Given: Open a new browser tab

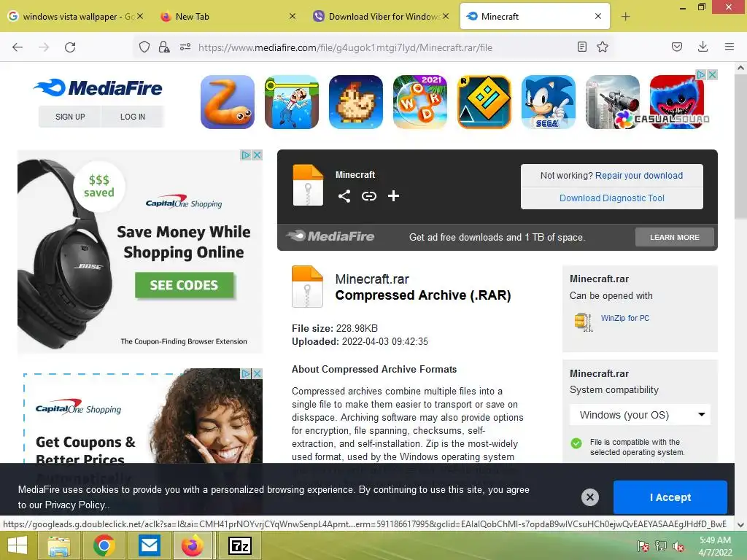Looking at the screenshot, I should click(x=625, y=17).
